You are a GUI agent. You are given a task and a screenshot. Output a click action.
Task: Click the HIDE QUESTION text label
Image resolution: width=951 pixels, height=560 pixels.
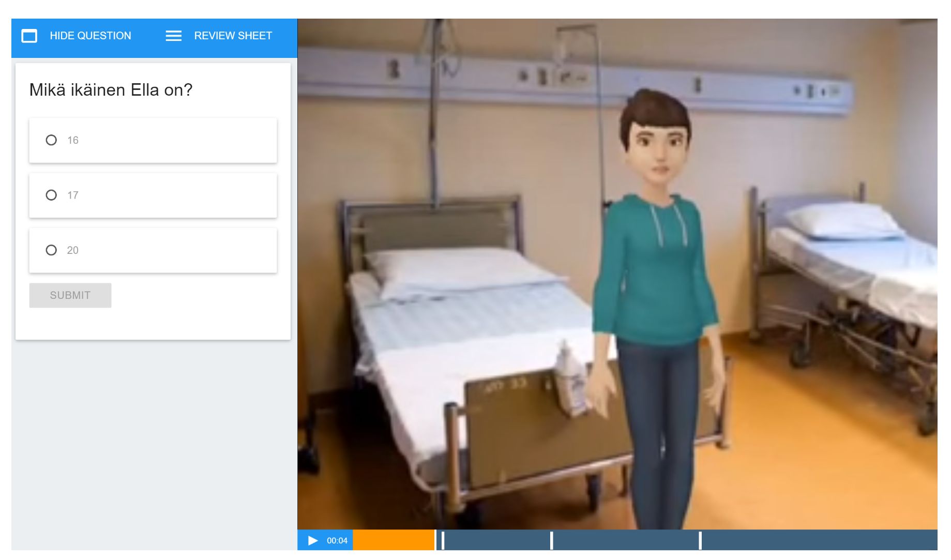pyautogui.click(x=90, y=36)
